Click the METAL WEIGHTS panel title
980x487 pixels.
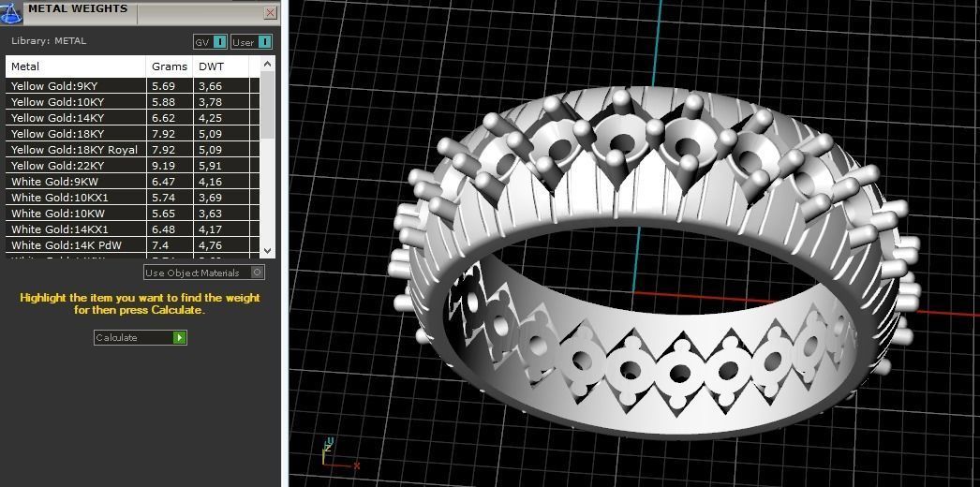78,8
